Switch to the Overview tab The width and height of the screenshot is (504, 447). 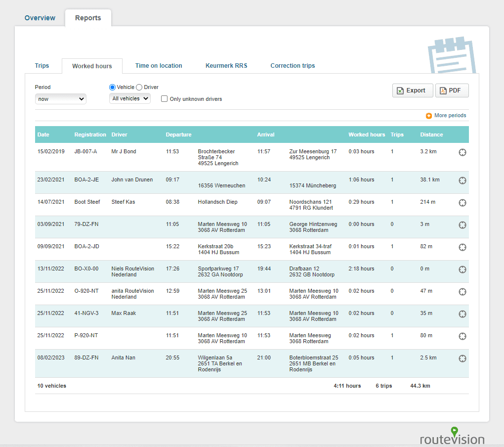tap(40, 18)
